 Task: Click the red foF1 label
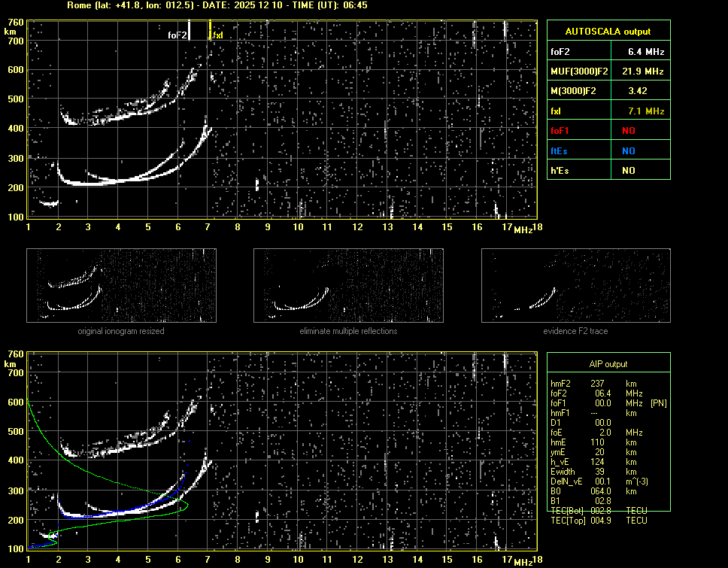pos(561,131)
